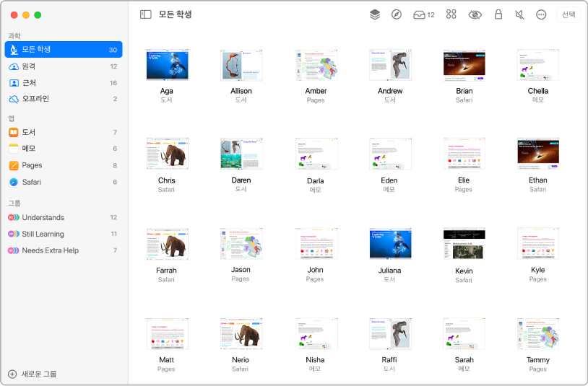The image size is (588, 386).
Task: Toggle the hide screens eye icon
Action: tap(475, 14)
